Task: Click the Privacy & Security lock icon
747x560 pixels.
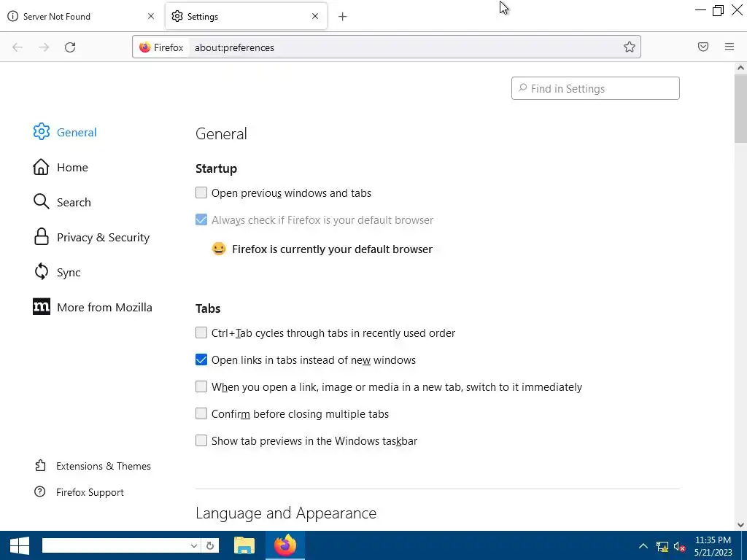Action: (x=42, y=237)
